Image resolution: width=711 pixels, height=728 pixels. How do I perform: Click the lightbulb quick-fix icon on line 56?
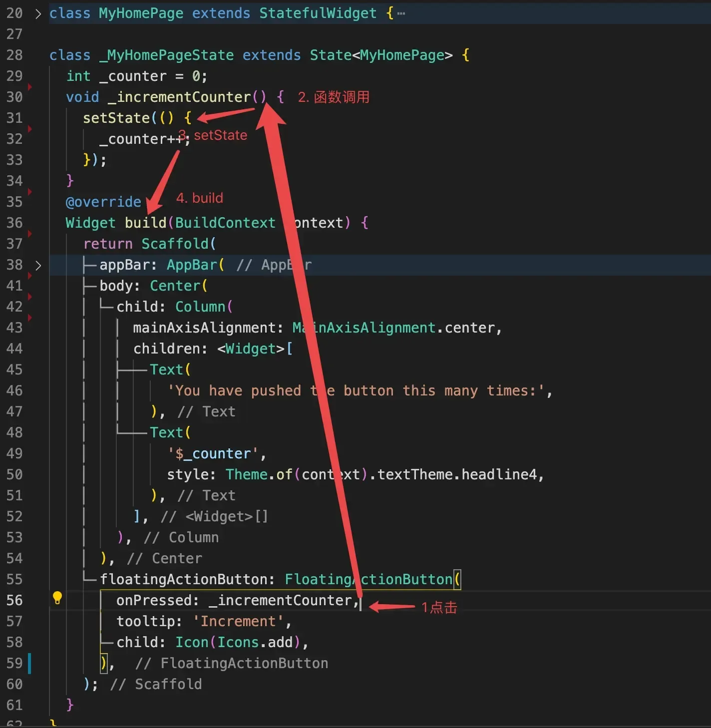57,597
